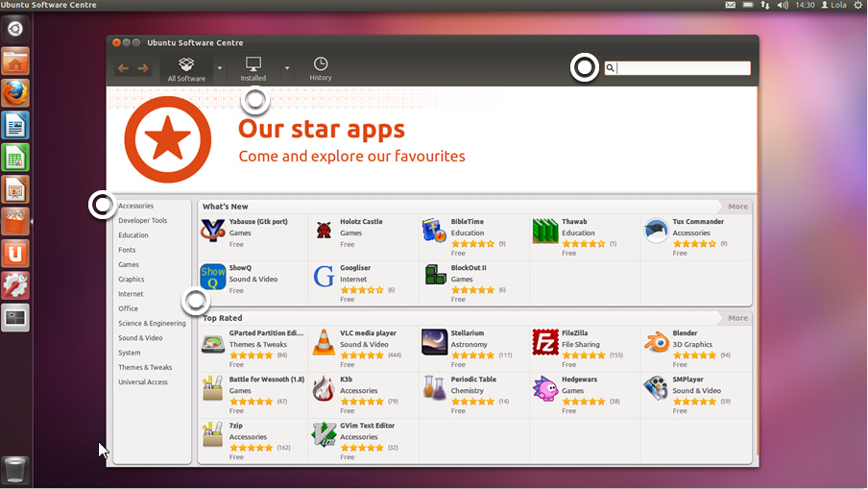Viewport: 868px width, 490px height.
Task: Select the Developer Tools category
Action: (142, 220)
